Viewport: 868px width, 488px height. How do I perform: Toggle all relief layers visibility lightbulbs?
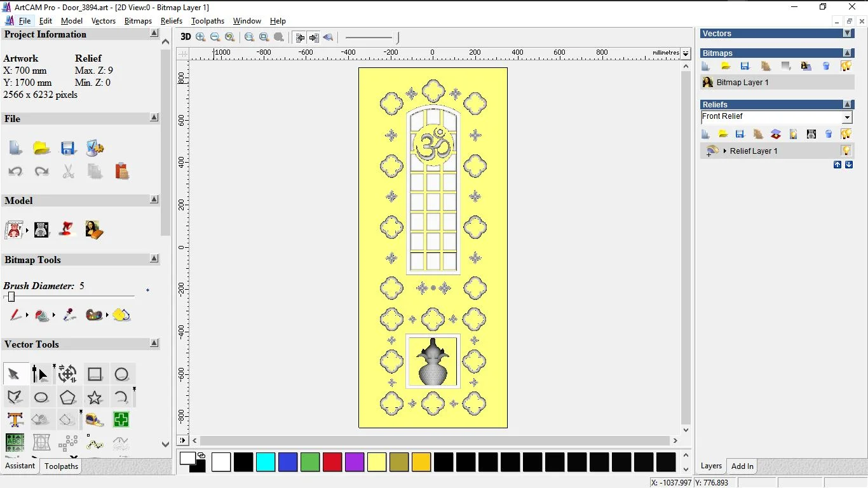[x=846, y=134]
